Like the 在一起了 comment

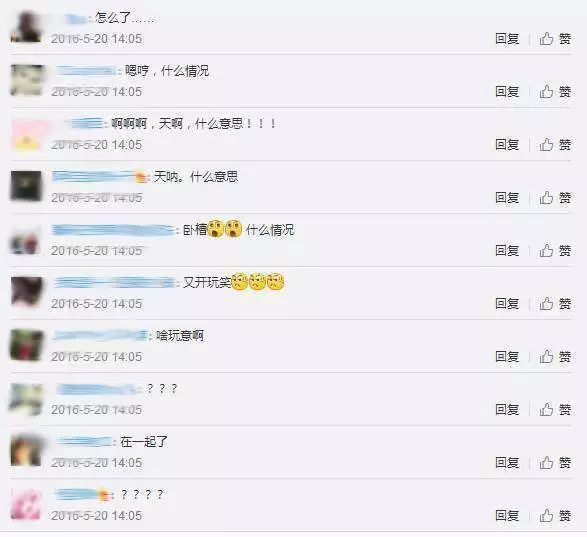555,463
